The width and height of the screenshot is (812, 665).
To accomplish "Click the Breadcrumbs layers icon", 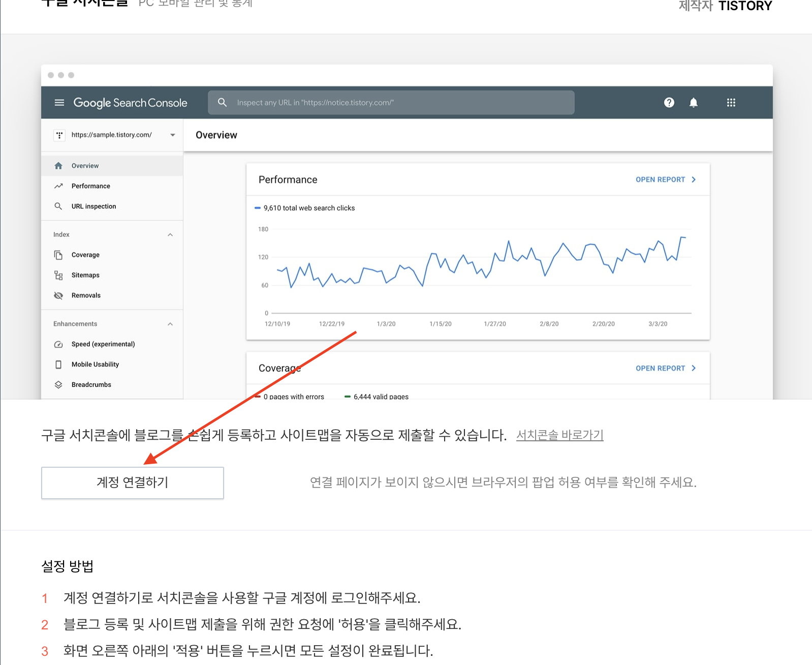I will [x=58, y=385].
